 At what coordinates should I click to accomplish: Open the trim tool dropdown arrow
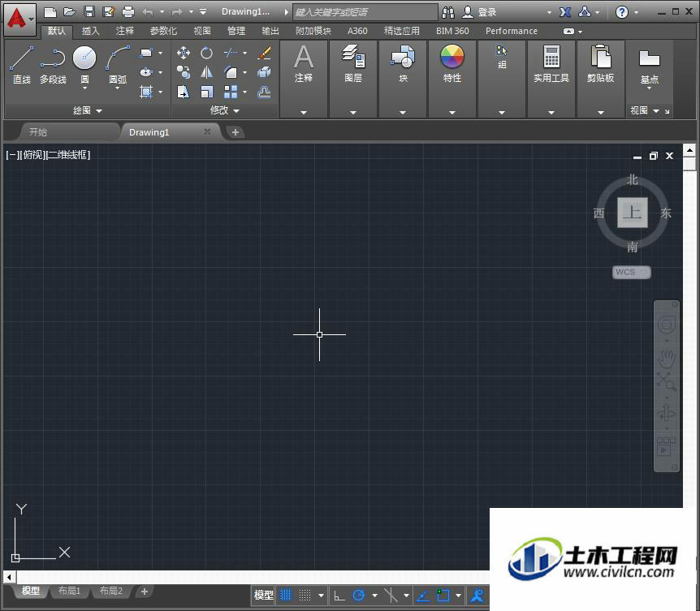click(244, 53)
